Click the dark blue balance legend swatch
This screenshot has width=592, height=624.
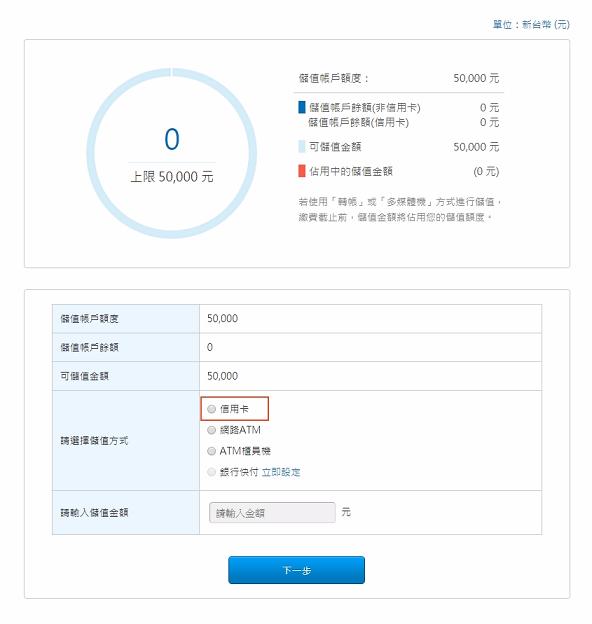(302, 107)
